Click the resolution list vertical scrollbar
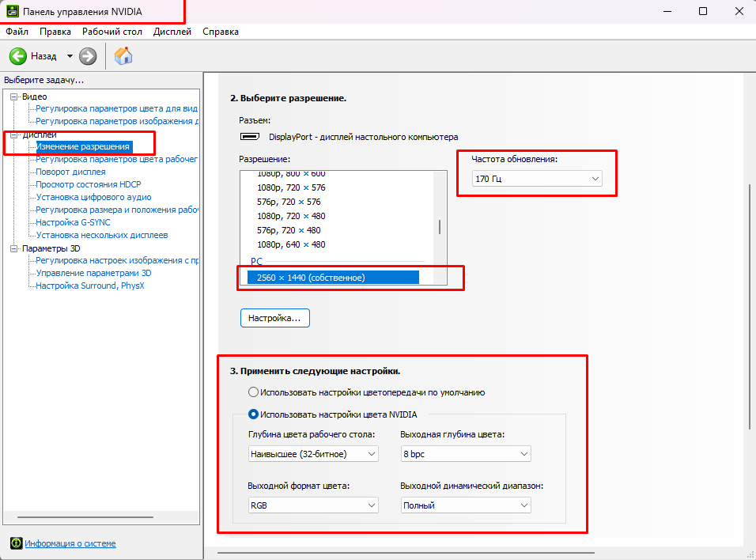 point(440,227)
